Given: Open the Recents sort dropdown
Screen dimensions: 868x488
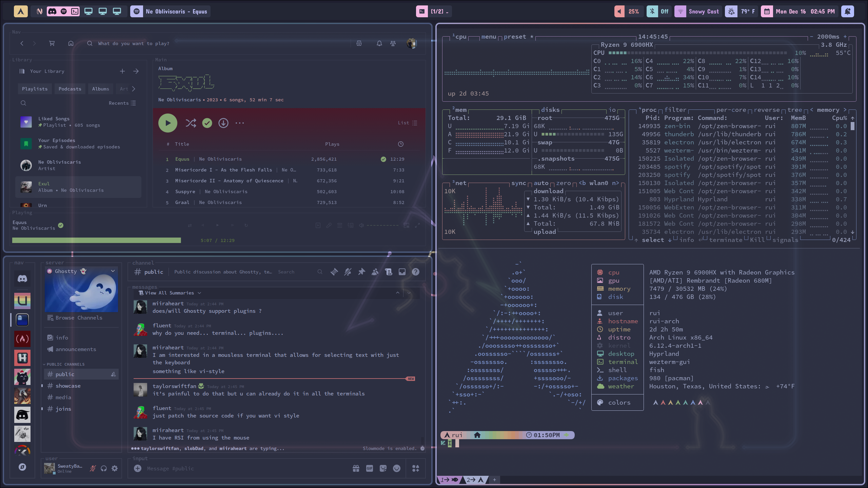Looking at the screenshot, I should point(122,103).
